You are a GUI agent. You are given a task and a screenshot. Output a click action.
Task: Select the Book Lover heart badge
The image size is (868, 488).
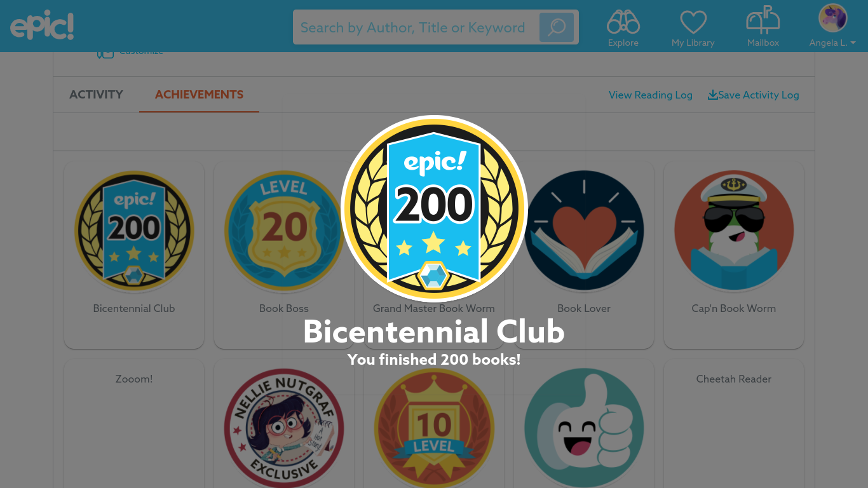[x=584, y=231]
